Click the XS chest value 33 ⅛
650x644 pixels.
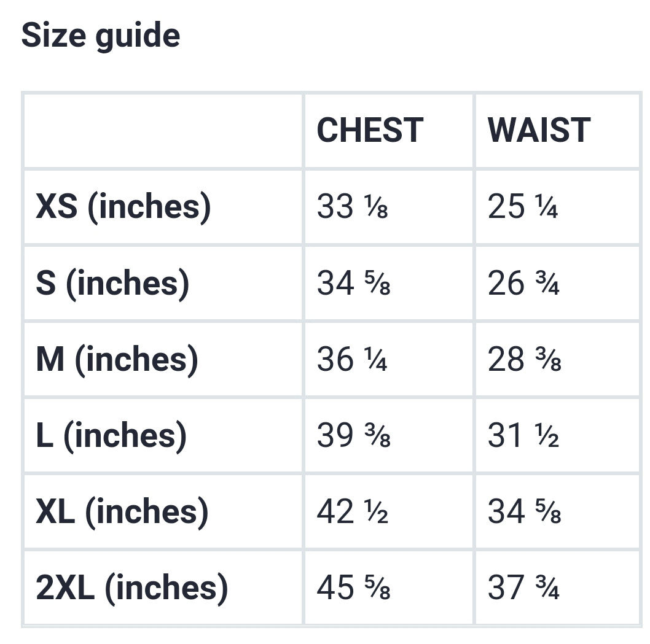(x=353, y=206)
